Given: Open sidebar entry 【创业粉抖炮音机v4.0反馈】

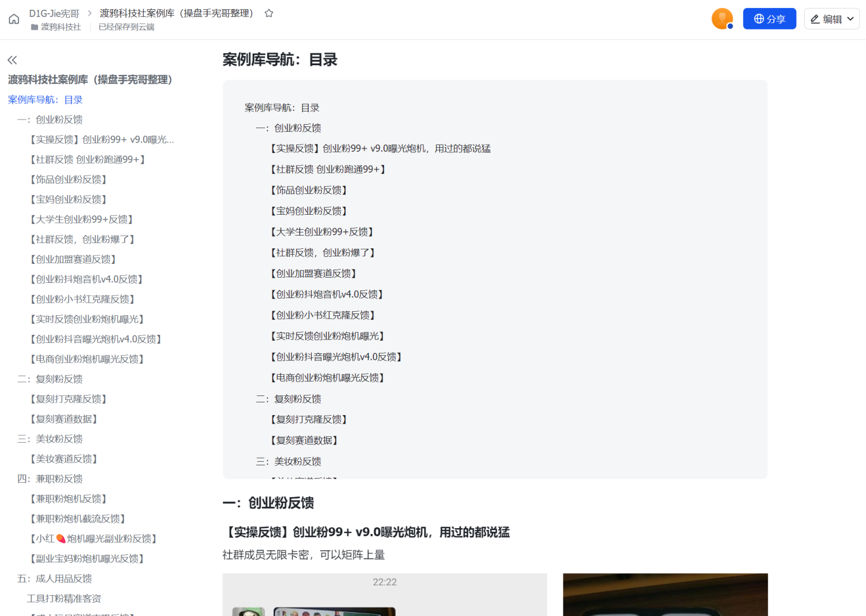Looking at the screenshot, I should coord(87,279).
